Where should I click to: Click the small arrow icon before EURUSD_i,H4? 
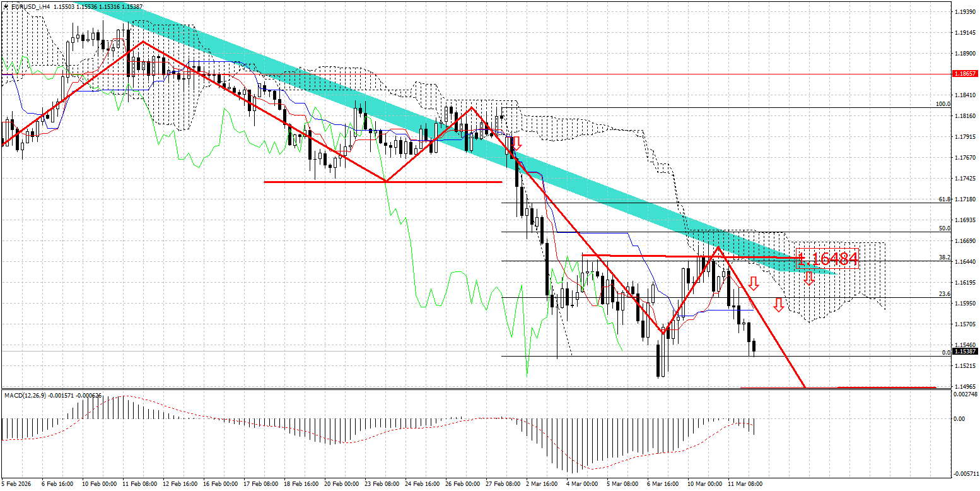pyautogui.click(x=6, y=7)
